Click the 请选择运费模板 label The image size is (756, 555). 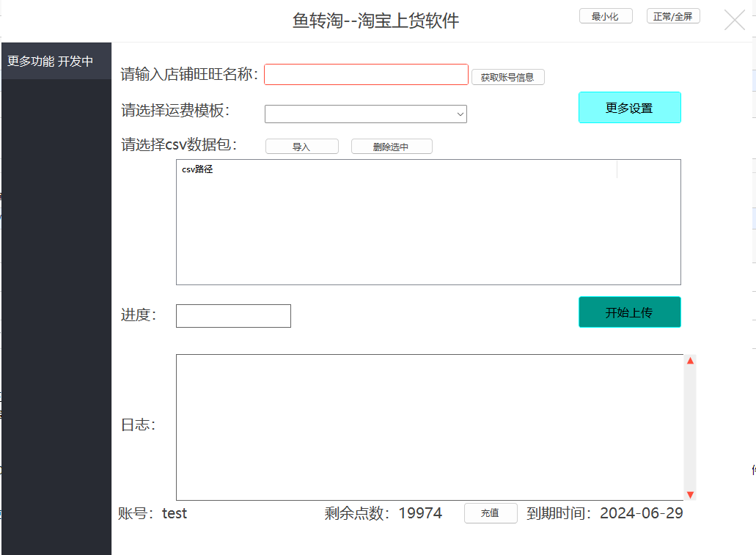[175, 111]
